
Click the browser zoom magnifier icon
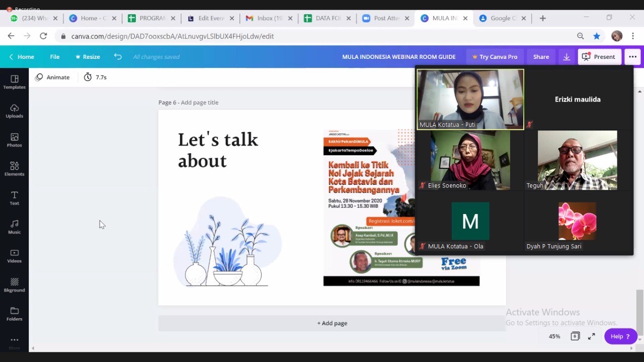point(581,36)
